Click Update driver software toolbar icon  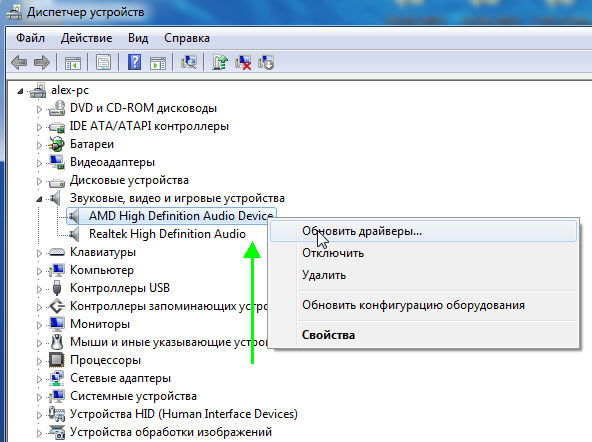click(220, 62)
